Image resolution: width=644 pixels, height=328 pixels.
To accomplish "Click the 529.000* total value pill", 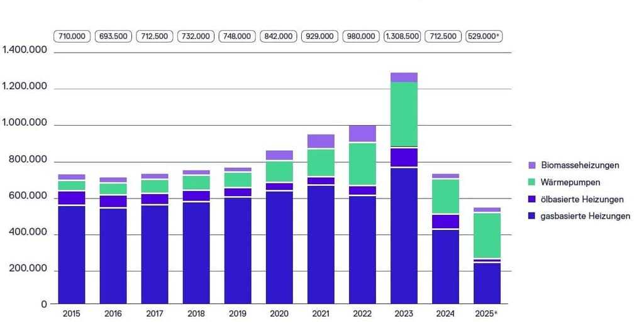I will click(484, 36).
